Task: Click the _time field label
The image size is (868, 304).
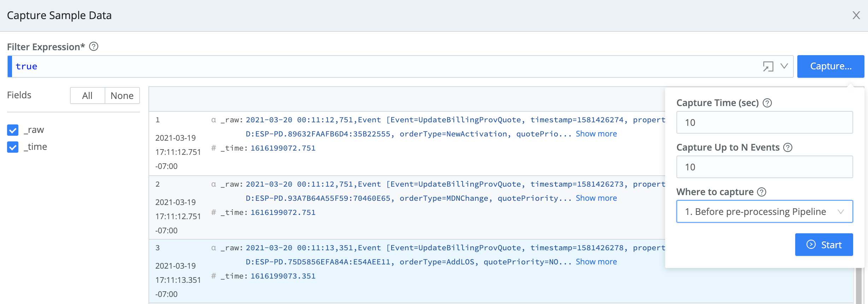Action: (x=35, y=147)
